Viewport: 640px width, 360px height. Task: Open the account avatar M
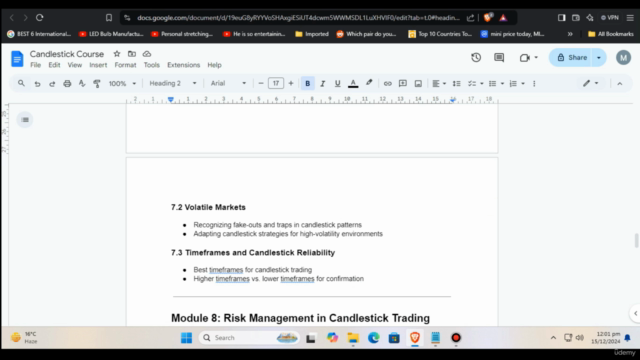(623, 58)
